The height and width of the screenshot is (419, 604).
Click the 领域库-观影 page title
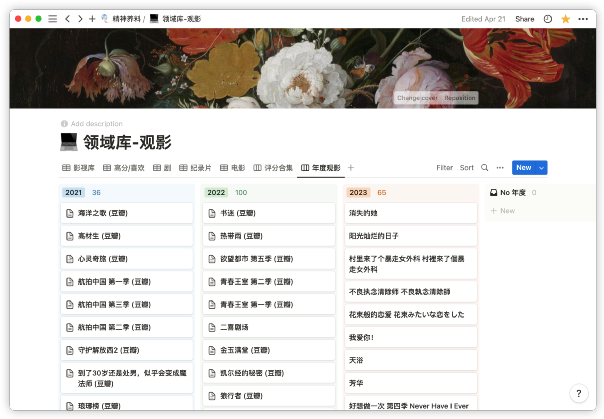127,142
